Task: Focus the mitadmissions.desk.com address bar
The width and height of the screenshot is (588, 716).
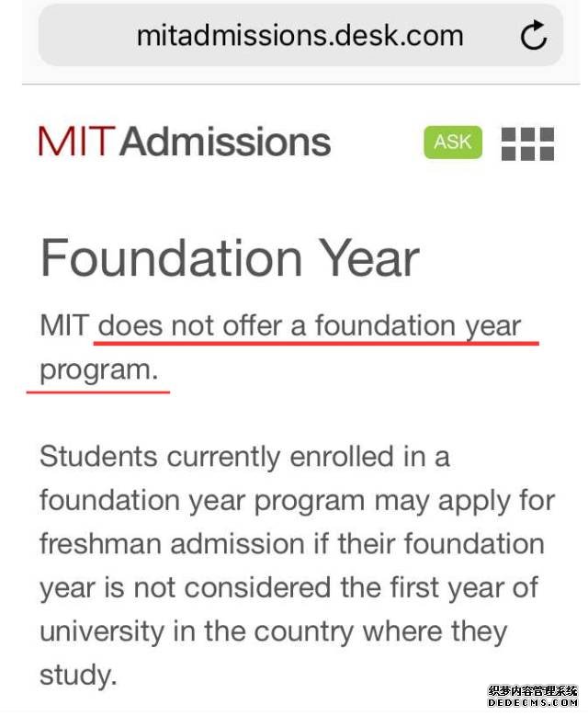Action: point(300,35)
